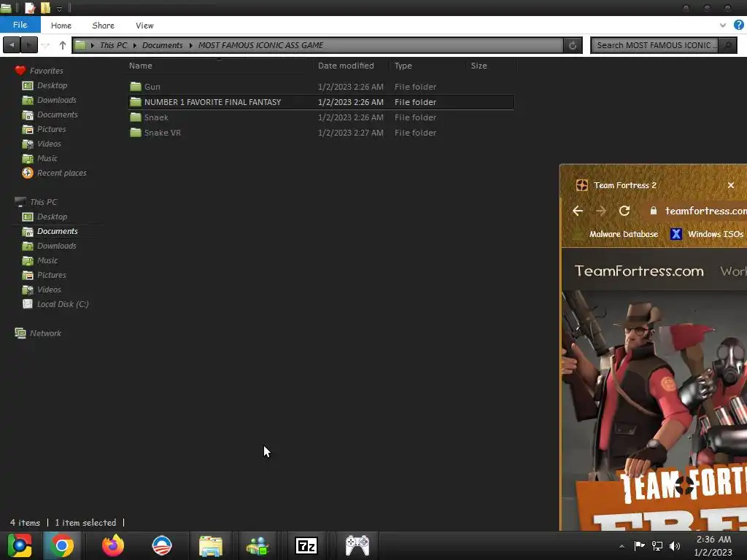Reload the teamfortress.com page
Viewport: 747px width, 560px height.
(624, 211)
